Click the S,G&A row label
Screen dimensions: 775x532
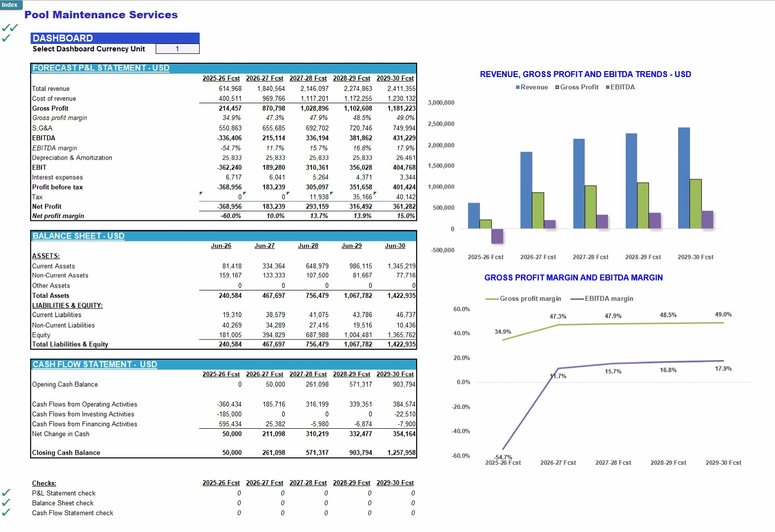tap(43, 128)
